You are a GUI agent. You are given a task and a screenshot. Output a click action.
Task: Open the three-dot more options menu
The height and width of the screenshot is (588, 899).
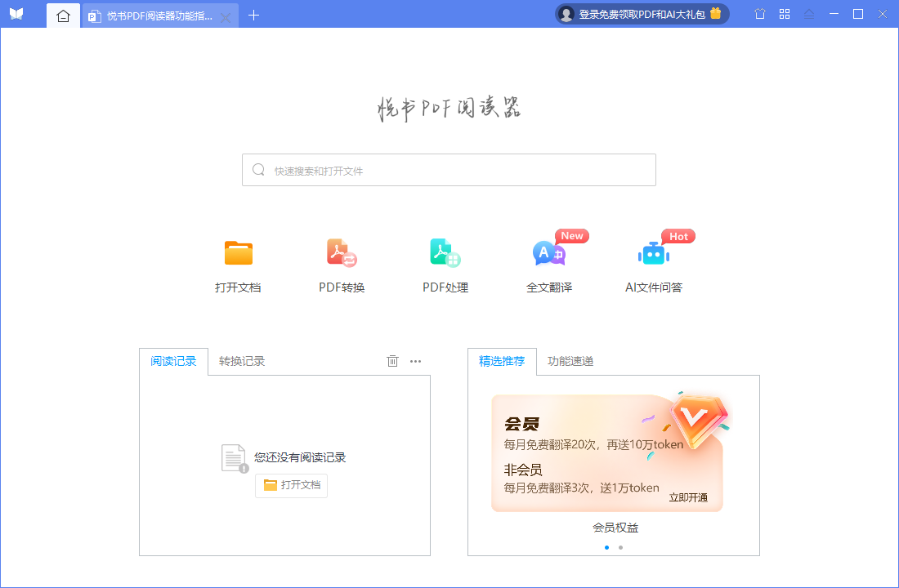[415, 360]
